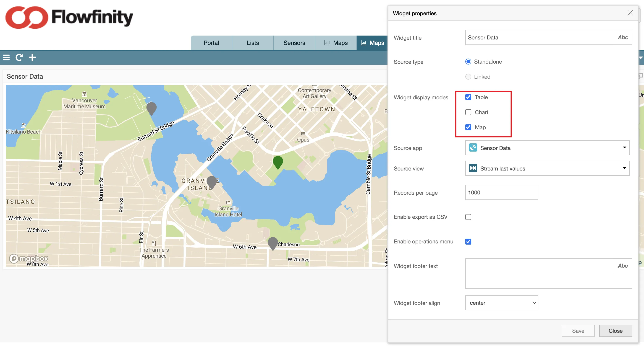Click the plus add widget icon
The width and height of the screenshot is (644, 346).
tap(32, 57)
